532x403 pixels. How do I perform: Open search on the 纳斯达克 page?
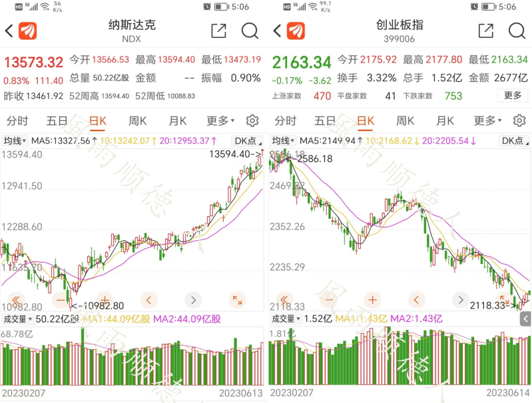tap(250, 31)
